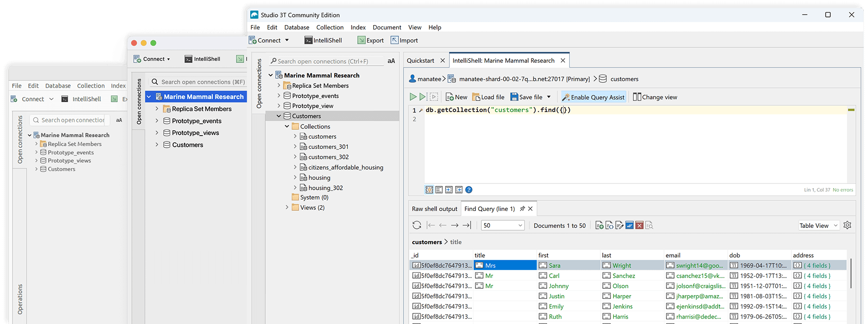This screenshot has width=868, height=324.
Task: Open results settings gear icon
Action: point(847,225)
